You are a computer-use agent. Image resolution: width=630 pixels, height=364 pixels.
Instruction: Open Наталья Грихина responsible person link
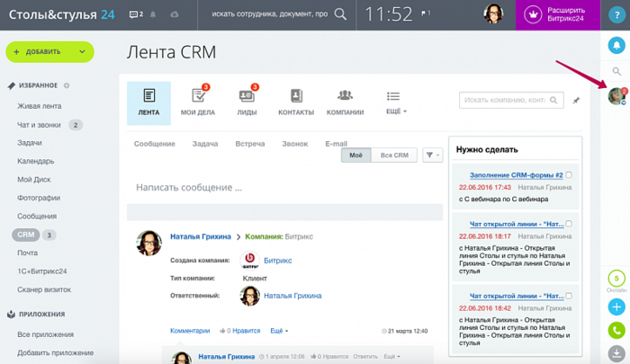click(292, 296)
